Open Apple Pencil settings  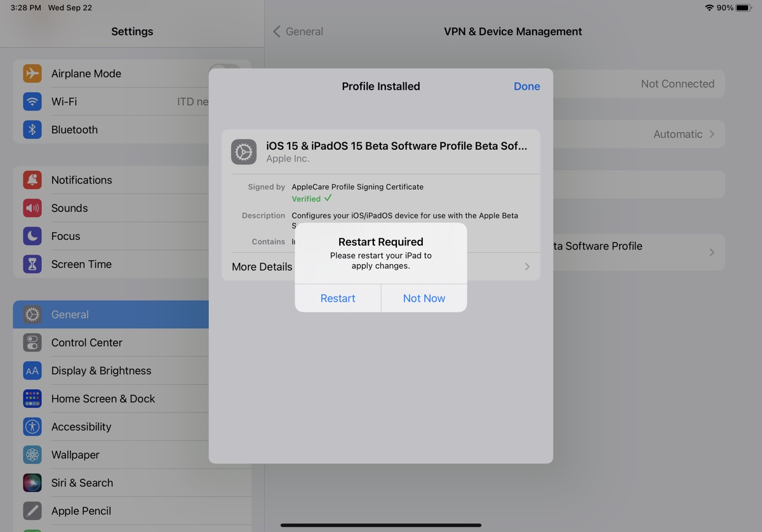tap(132, 510)
